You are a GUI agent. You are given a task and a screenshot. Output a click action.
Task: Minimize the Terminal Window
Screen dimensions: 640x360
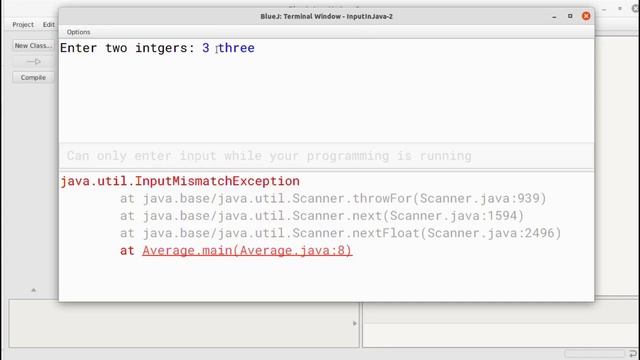click(x=554, y=16)
